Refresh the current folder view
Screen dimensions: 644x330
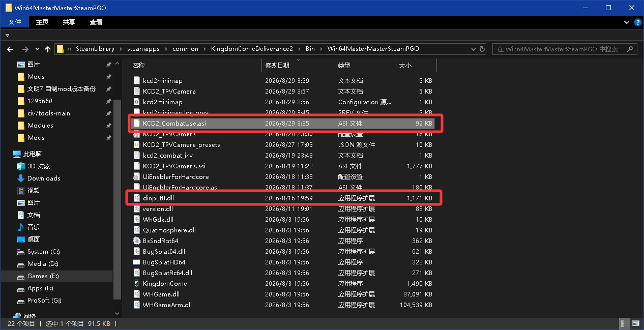coord(482,49)
